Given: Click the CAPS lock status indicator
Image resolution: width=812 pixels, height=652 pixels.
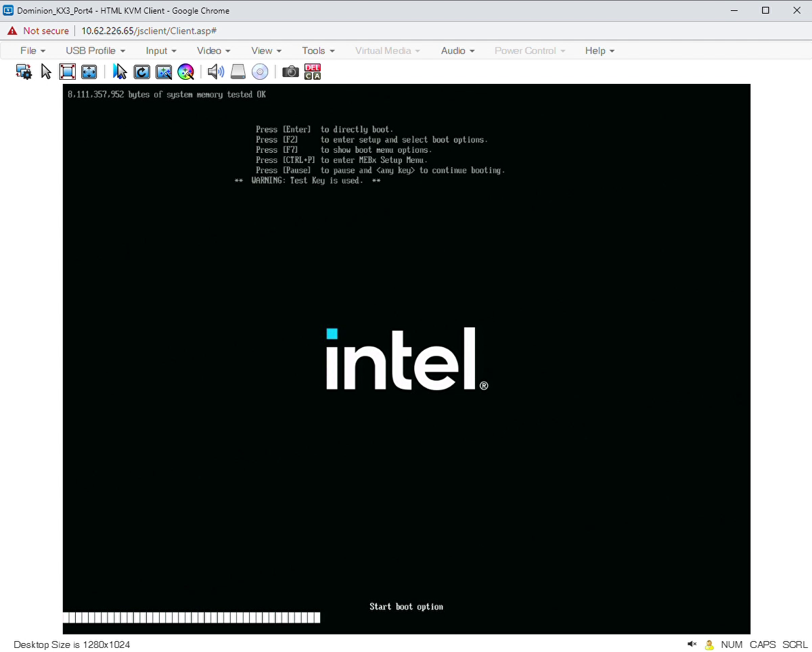Looking at the screenshot, I should (763, 645).
